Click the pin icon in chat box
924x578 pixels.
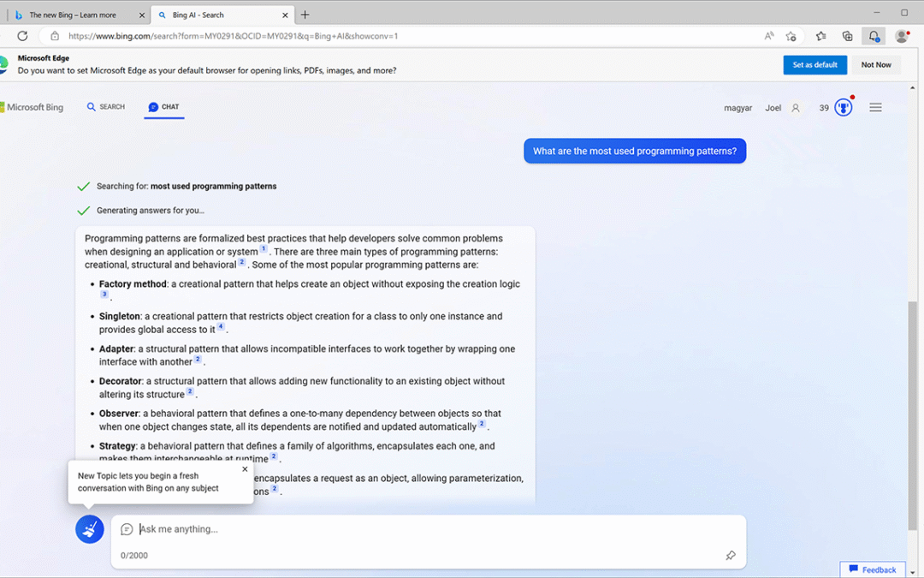tap(730, 556)
